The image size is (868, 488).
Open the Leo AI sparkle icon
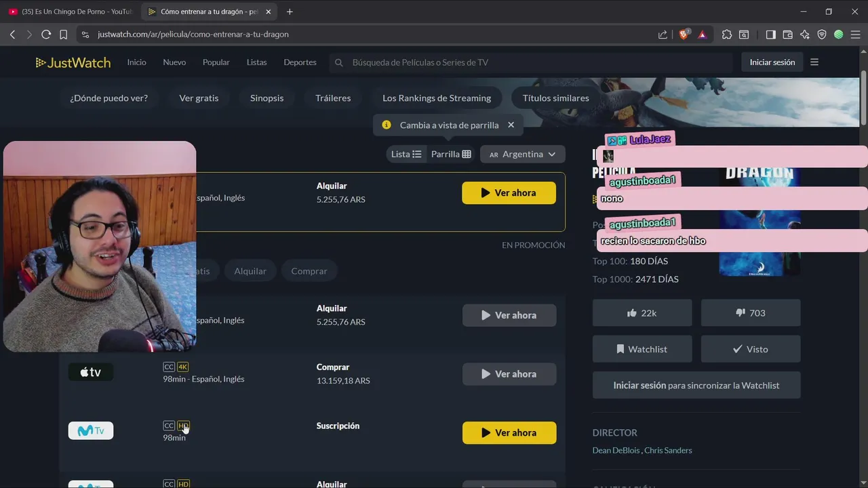(805, 35)
